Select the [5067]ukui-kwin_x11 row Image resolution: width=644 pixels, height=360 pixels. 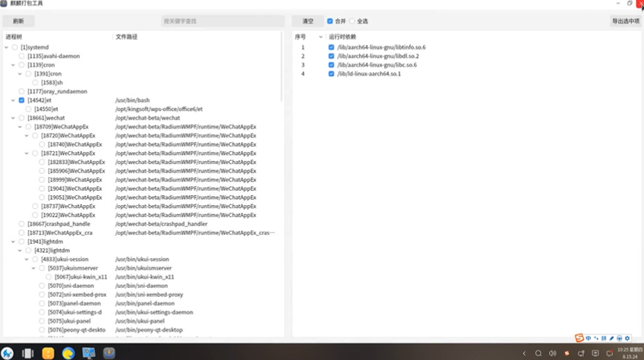coord(142,277)
